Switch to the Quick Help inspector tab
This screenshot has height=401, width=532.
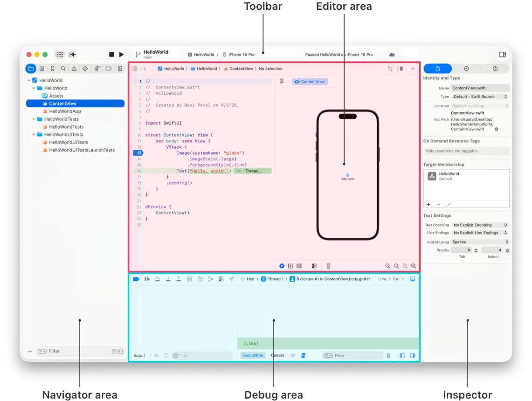click(495, 69)
